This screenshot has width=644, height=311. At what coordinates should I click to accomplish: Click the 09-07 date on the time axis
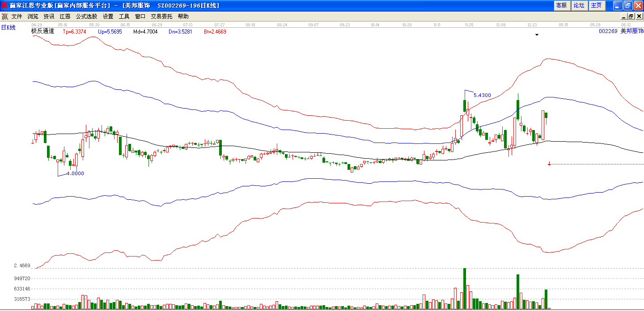point(313,25)
